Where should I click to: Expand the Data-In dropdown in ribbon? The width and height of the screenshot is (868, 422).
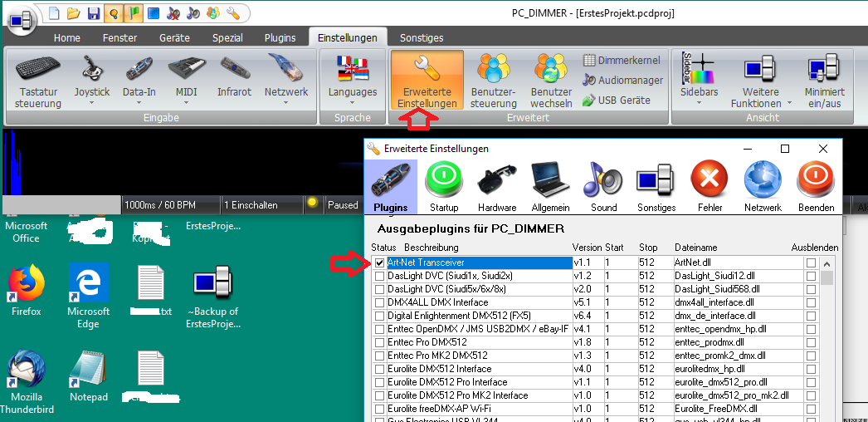(x=139, y=103)
